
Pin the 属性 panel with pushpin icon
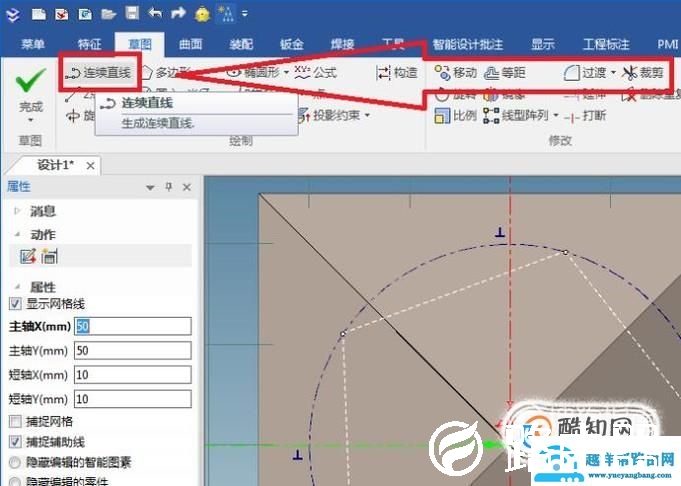coord(169,187)
